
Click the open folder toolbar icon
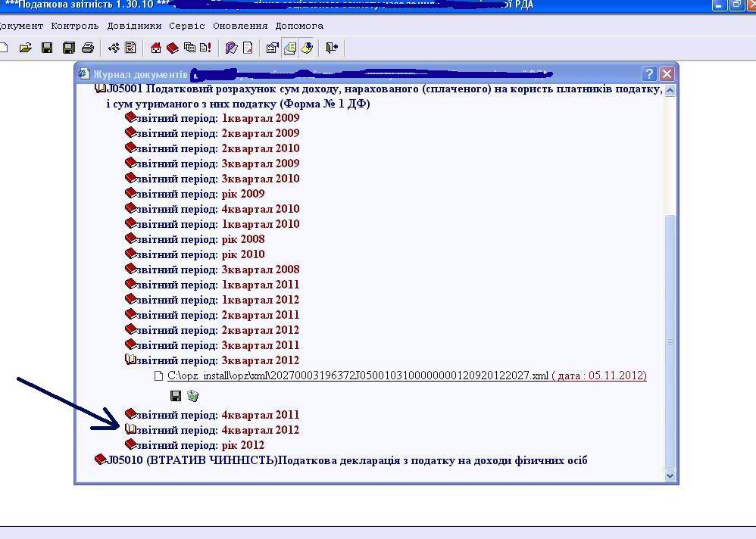tap(25, 48)
